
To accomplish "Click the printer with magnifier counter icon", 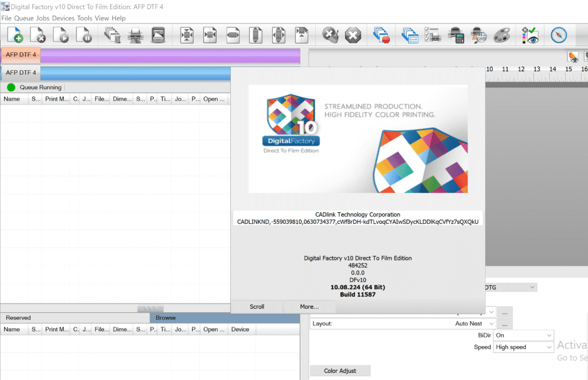I will click(x=479, y=35).
